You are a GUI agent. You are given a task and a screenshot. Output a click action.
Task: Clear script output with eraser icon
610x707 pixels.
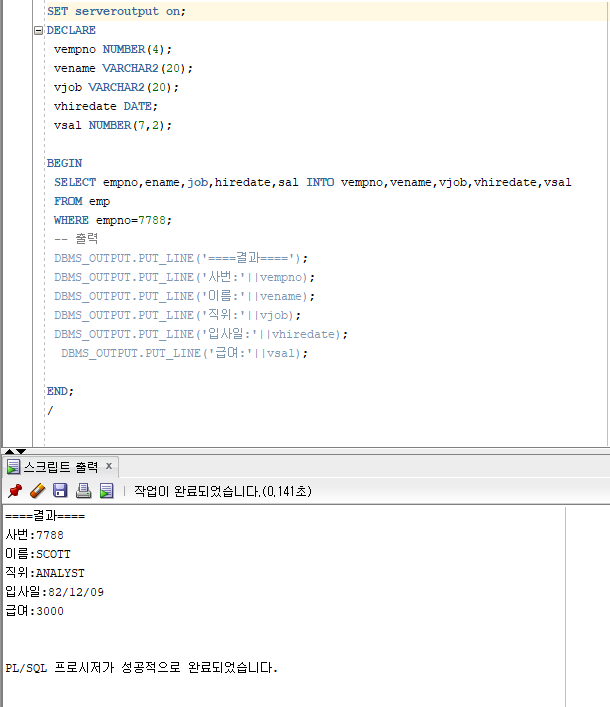tap(37, 491)
